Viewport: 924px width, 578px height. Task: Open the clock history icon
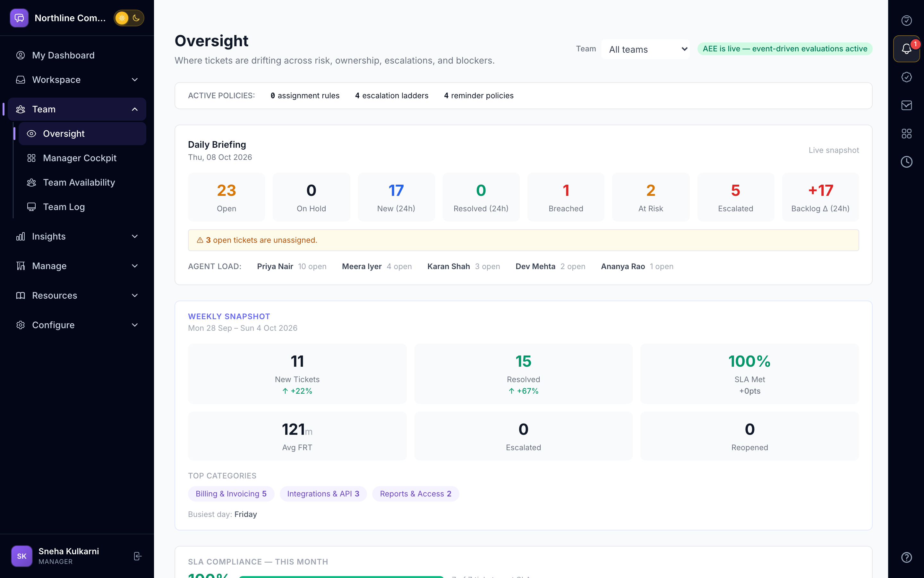pos(906,162)
